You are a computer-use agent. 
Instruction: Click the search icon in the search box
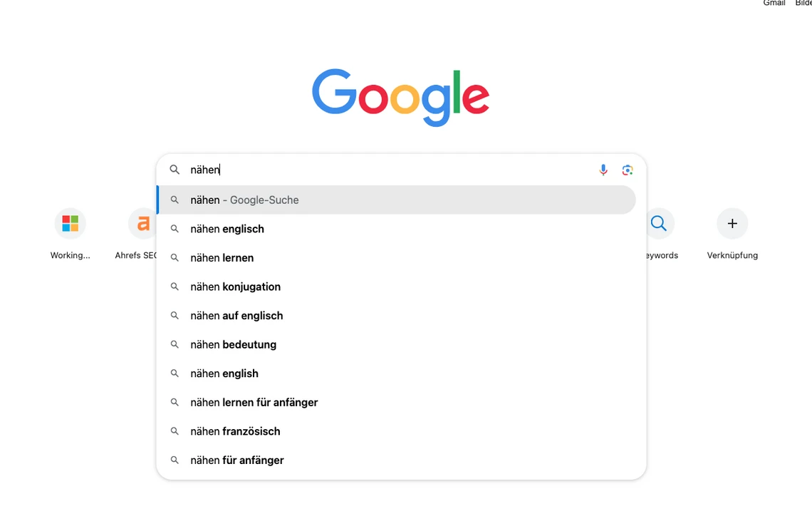click(x=175, y=170)
